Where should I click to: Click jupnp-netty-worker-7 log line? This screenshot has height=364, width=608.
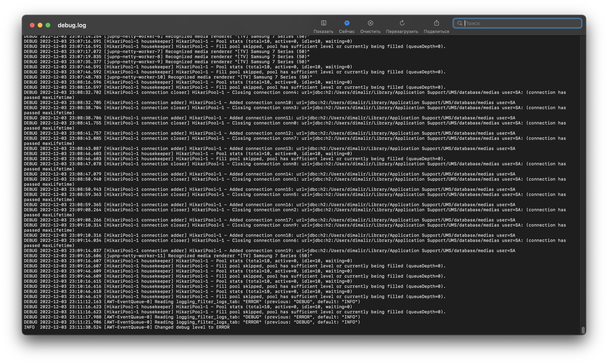[x=167, y=51]
